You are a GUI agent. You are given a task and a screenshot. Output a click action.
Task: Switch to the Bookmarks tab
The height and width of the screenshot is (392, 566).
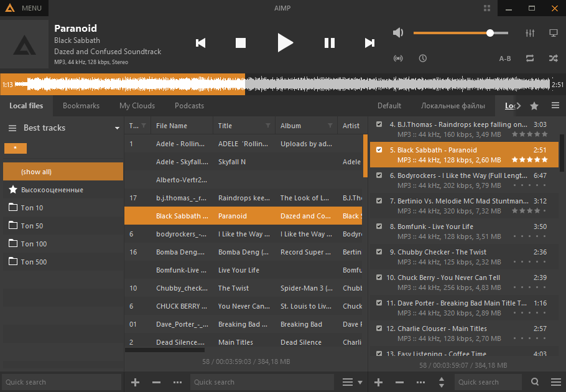(81, 106)
